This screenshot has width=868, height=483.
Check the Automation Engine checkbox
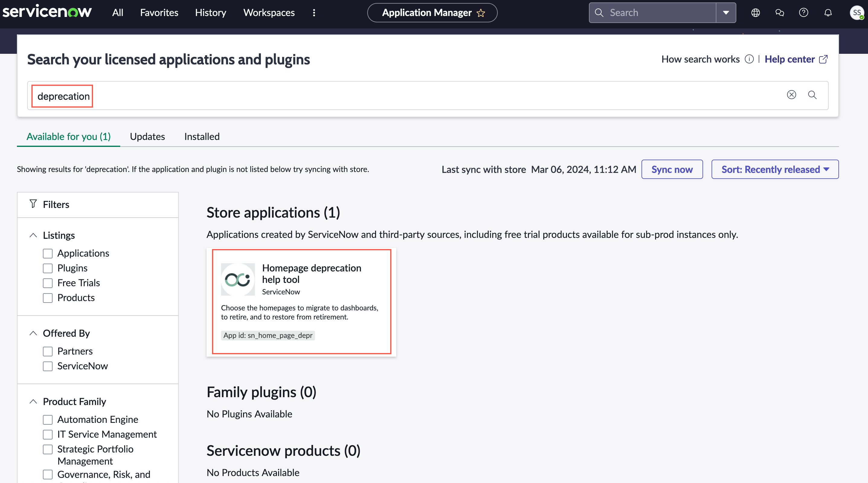47,420
